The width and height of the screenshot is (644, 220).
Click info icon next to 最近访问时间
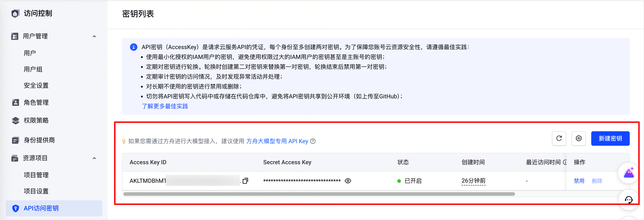pyautogui.click(x=565, y=162)
